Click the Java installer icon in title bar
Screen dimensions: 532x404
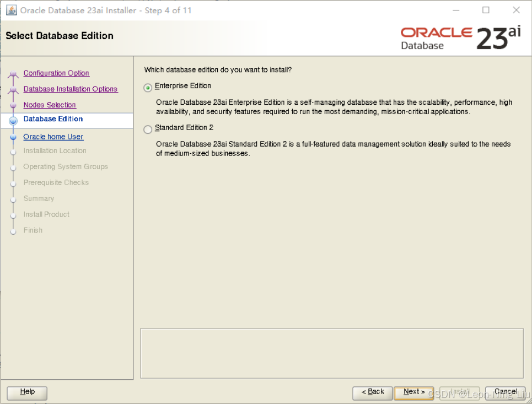click(11, 10)
